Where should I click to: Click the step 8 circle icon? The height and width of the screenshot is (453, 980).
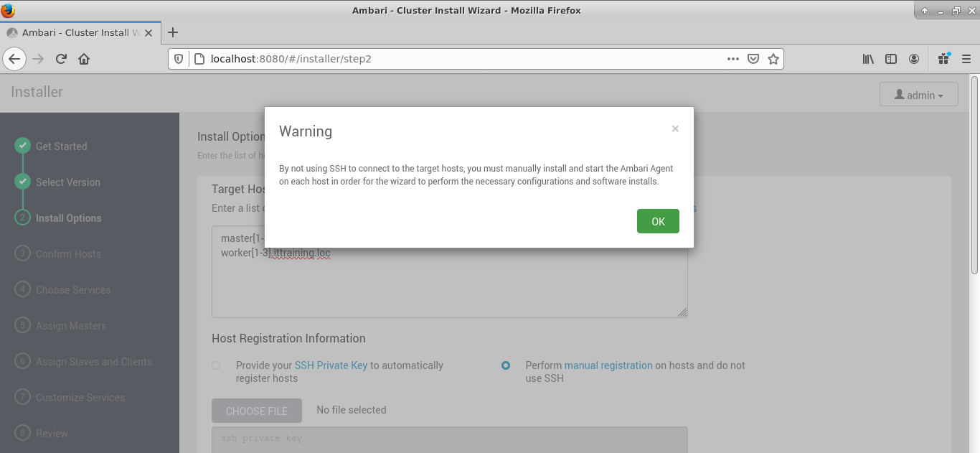22,433
